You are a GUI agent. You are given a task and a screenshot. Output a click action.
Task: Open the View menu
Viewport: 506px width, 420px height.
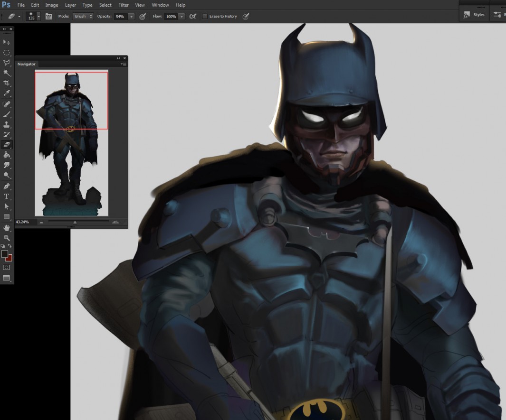coord(140,5)
